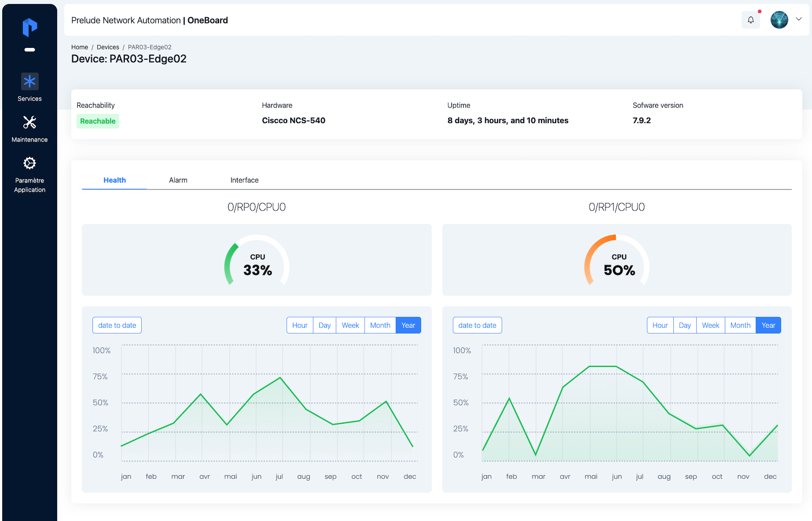The image size is (812, 521).
Task: Open date to date picker for RP1
Action: (x=477, y=325)
